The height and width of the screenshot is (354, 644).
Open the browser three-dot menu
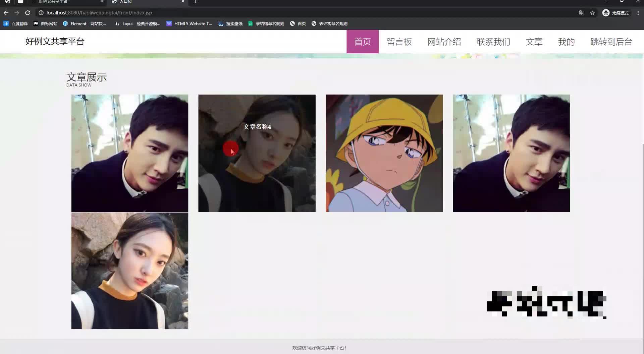(638, 13)
